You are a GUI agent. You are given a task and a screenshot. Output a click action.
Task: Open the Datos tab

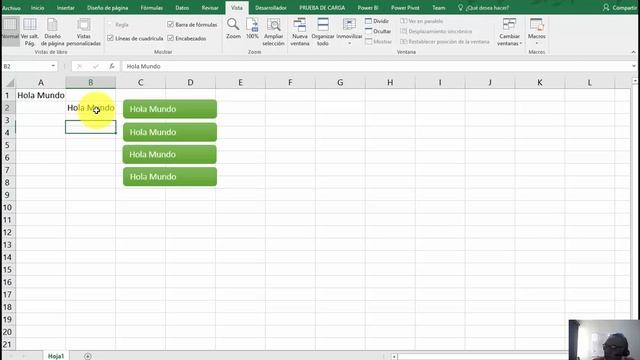pos(182,8)
